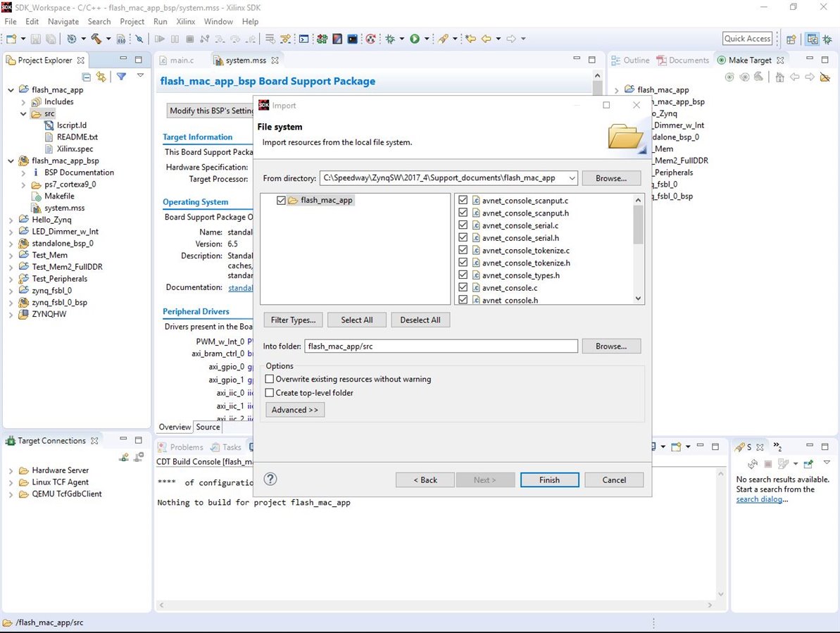Click the Project Explorer filter funnel icon

tap(121, 77)
